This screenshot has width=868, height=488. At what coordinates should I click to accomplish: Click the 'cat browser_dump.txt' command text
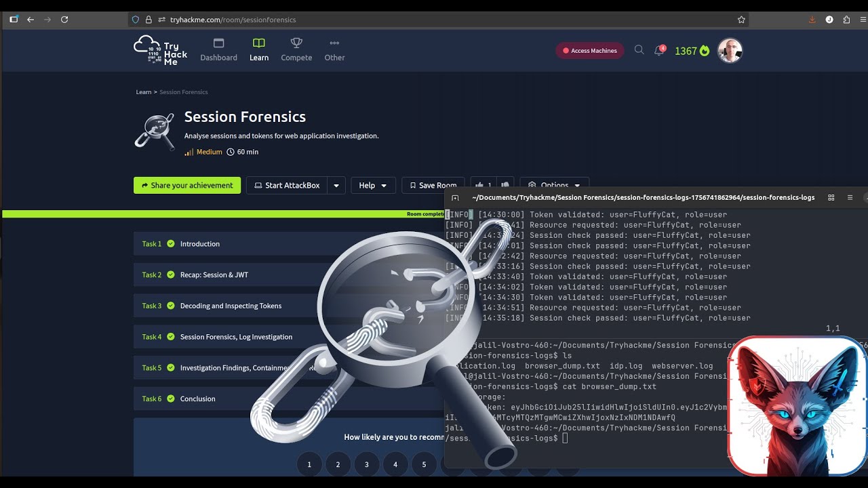[610, 386]
